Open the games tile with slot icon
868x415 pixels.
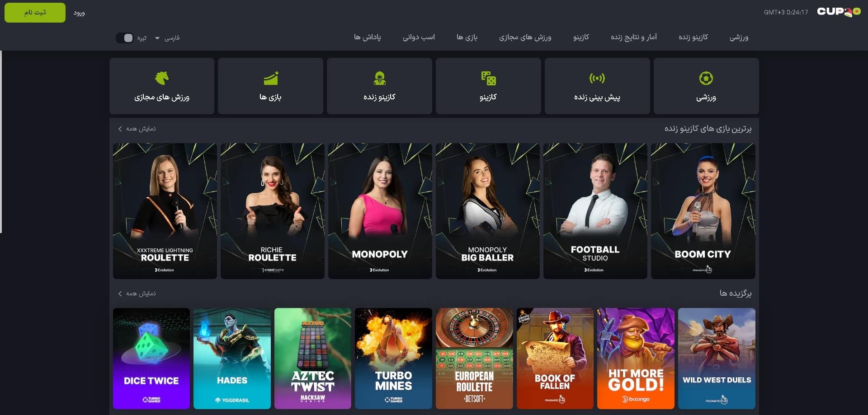click(270, 86)
